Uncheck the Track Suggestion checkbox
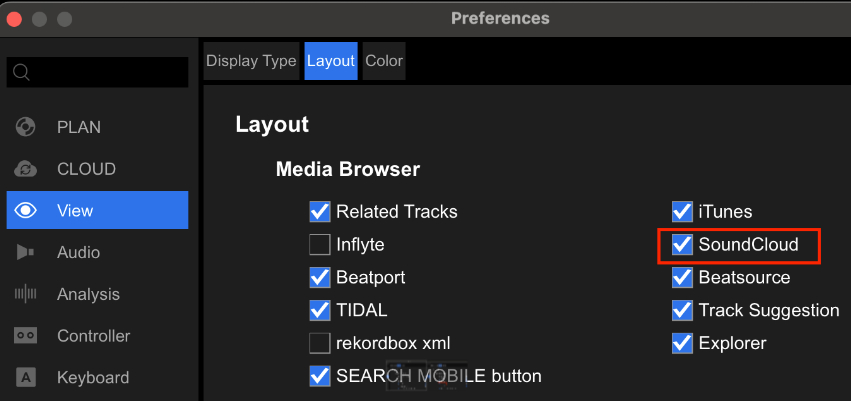 tap(683, 310)
